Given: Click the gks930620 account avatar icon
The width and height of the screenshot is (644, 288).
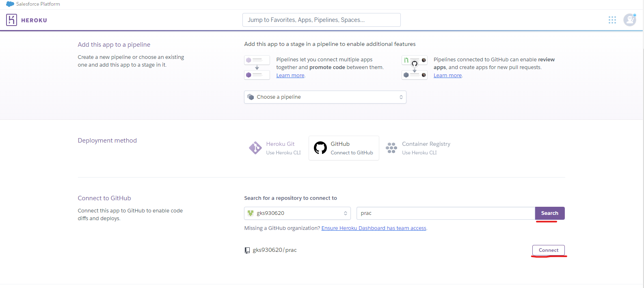Looking at the screenshot, I should click(x=251, y=213).
